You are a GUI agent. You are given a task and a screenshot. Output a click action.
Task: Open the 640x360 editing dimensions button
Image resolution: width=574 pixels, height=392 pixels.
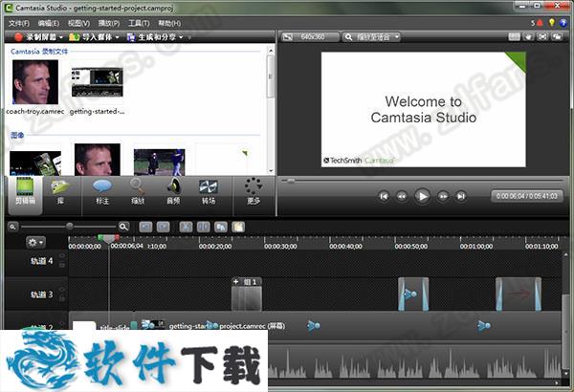click(310, 37)
